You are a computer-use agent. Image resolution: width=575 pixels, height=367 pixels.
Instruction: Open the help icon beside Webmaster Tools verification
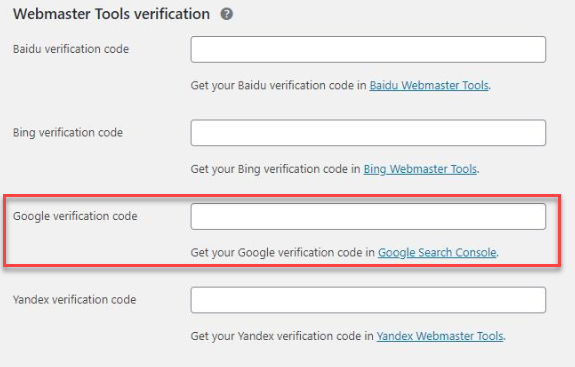coord(227,14)
